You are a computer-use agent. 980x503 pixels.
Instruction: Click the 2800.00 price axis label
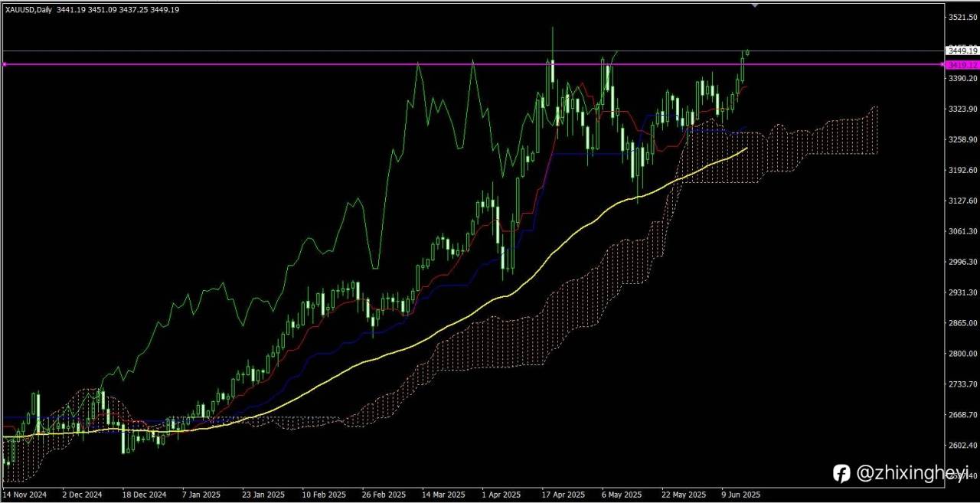(x=962, y=354)
